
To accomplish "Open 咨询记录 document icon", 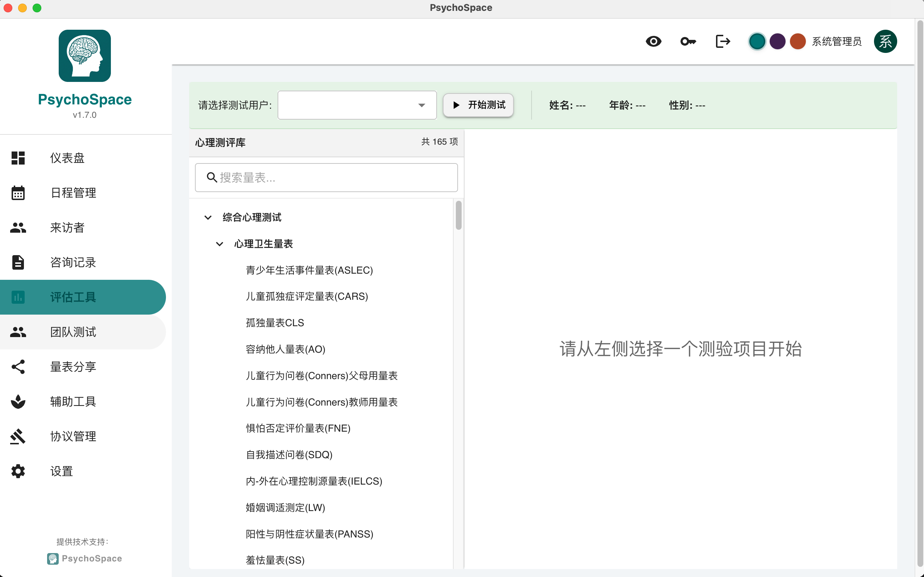I will (x=18, y=262).
